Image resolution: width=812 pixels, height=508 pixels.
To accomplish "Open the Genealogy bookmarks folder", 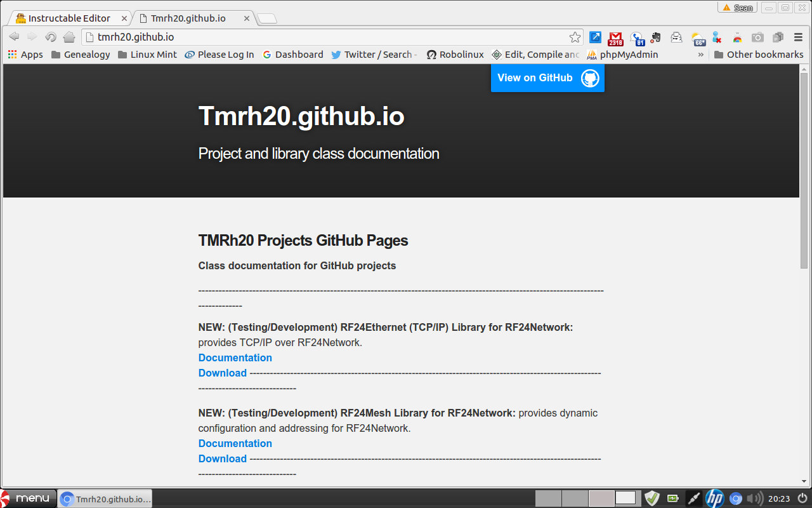I will pyautogui.click(x=81, y=55).
